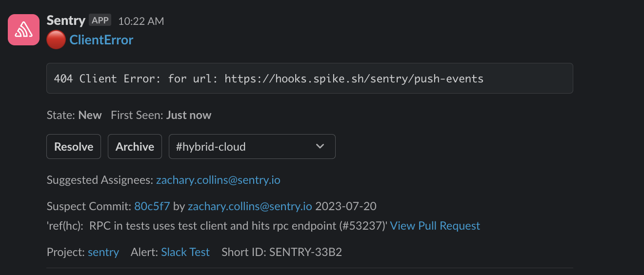The image size is (644, 275).
Task: Expand dropdown using the chevron arrow
Action: point(320,146)
